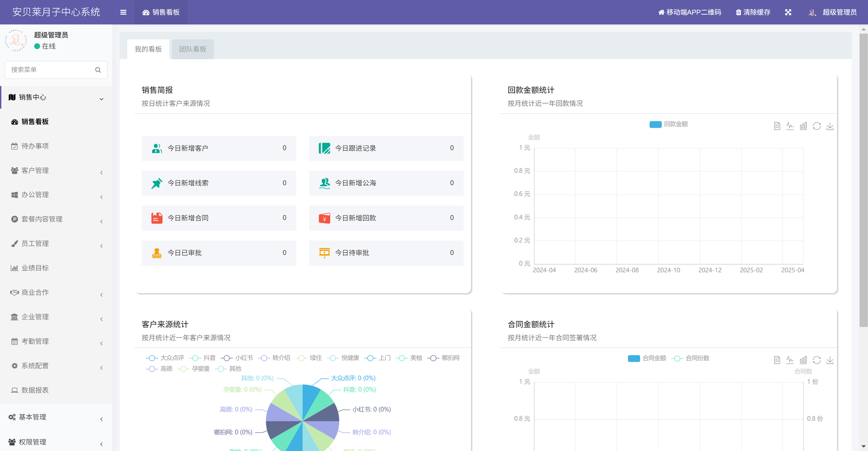868x451 pixels.
Task: Click the fullscreen toggle icon in header
Action: pyautogui.click(x=788, y=12)
